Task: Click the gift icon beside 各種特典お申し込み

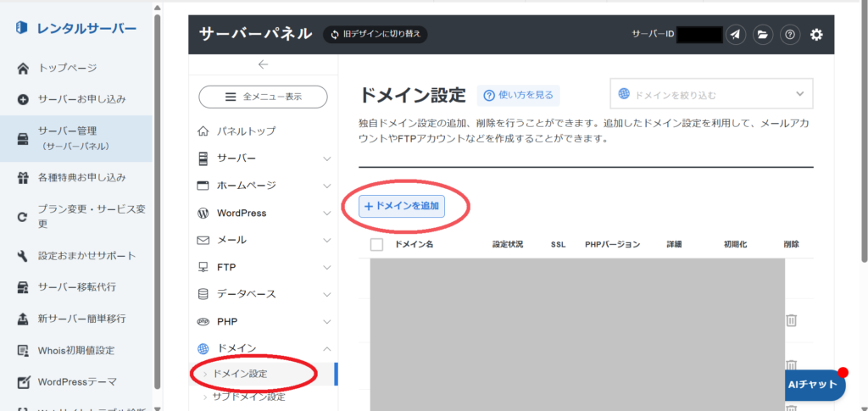Action: [23, 178]
